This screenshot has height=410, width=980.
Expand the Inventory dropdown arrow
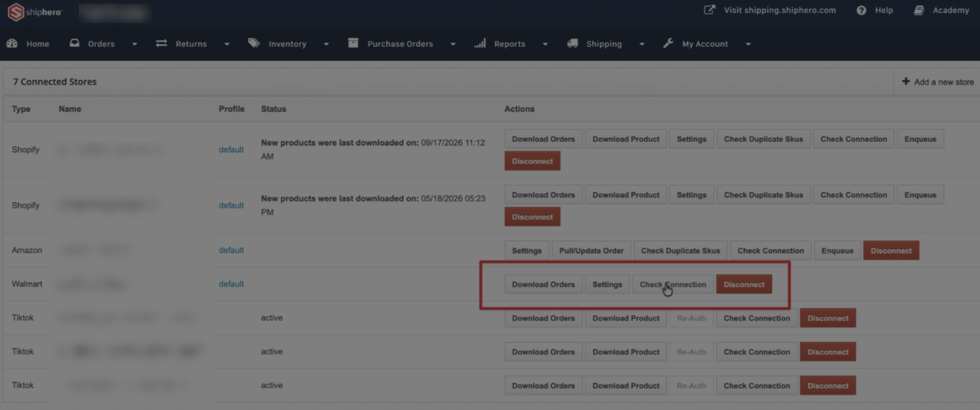tap(326, 44)
